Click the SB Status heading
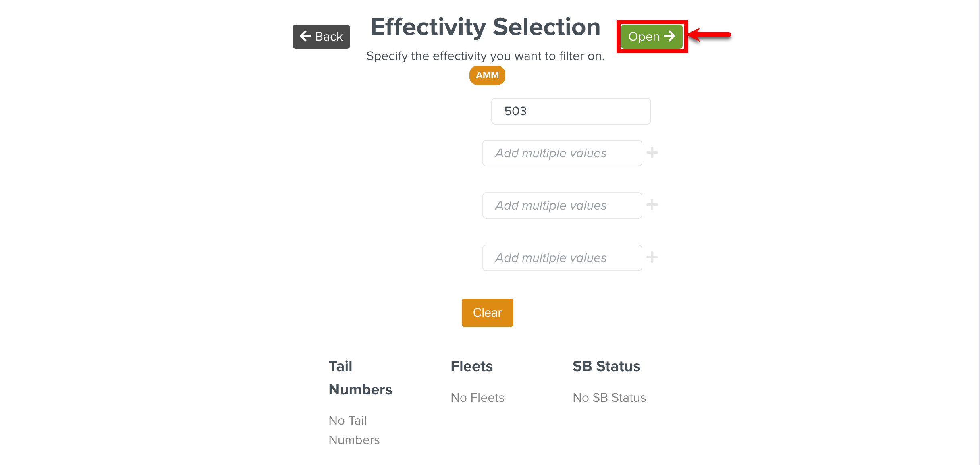This screenshot has width=980, height=465. coord(606,366)
